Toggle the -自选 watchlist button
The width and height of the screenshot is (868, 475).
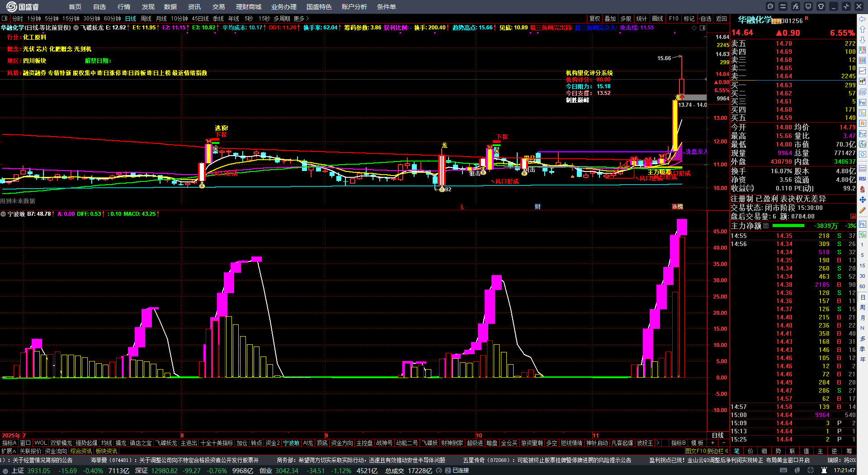pos(705,19)
